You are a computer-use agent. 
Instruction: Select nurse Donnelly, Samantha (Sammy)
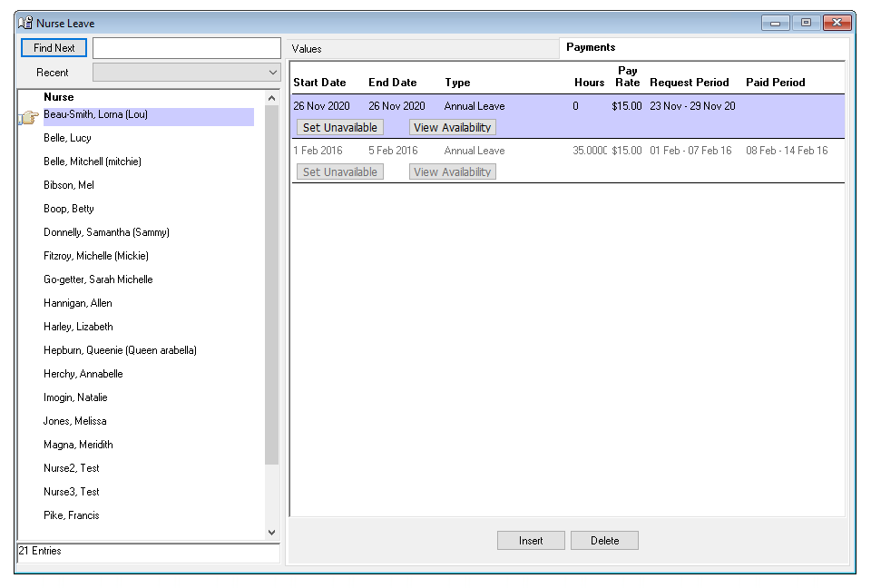point(107,232)
